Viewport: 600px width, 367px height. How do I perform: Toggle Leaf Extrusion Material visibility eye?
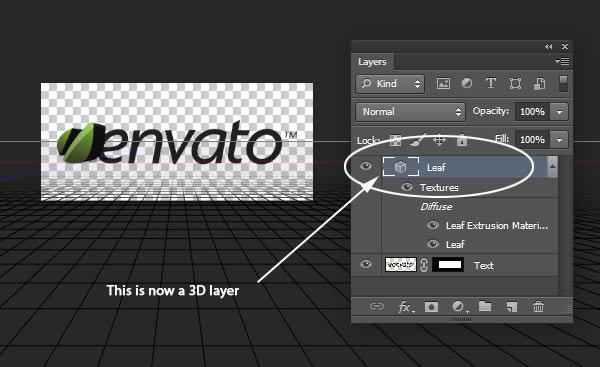click(433, 225)
